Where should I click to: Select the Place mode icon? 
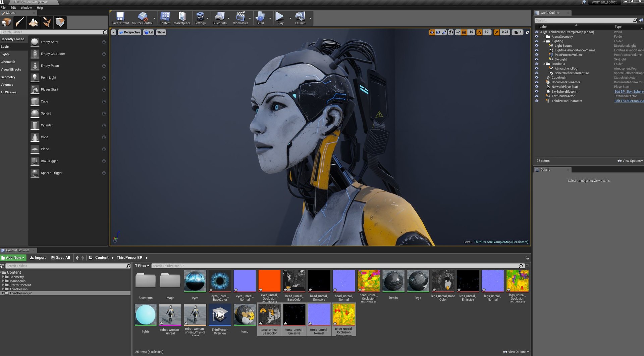click(6, 23)
